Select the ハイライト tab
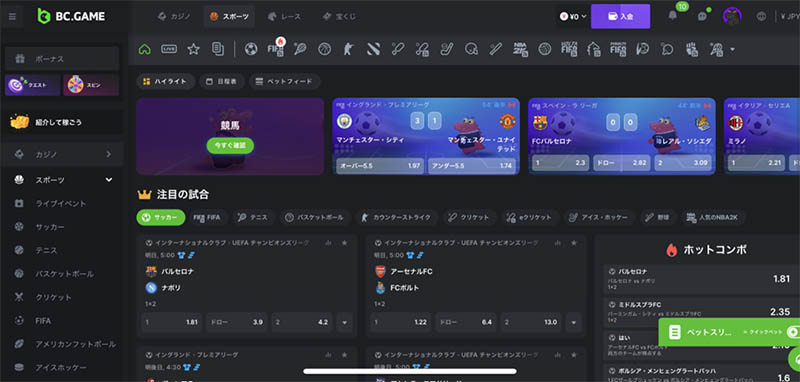 point(165,82)
